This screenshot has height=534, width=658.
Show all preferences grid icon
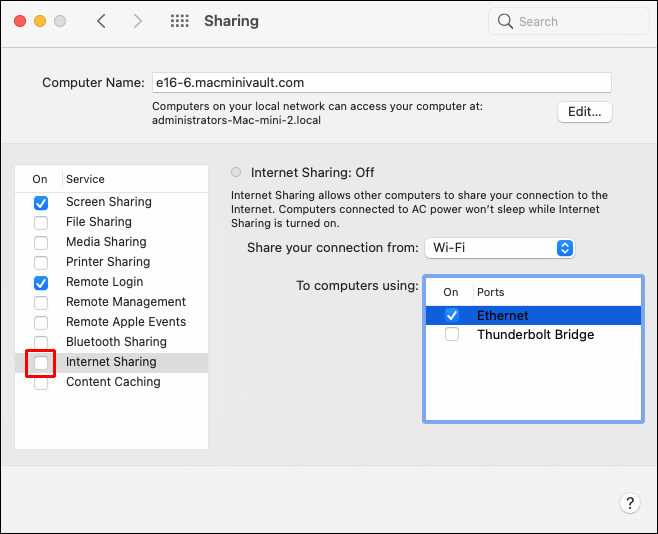(x=180, y=21)
